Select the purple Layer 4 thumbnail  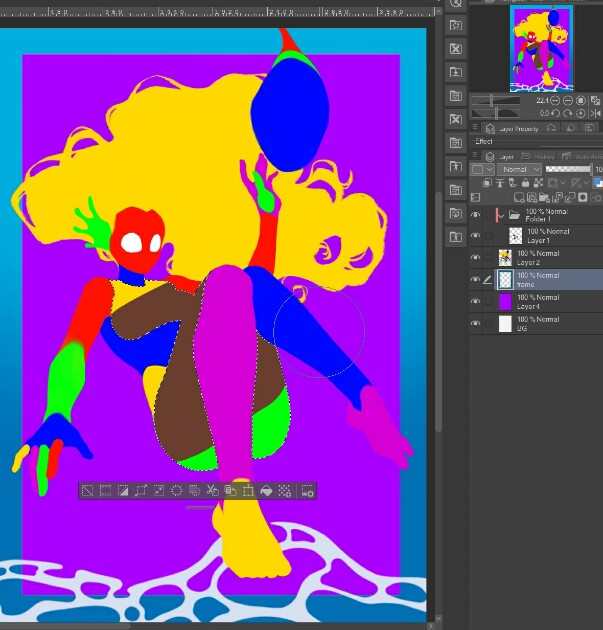[x=505, y=301]
